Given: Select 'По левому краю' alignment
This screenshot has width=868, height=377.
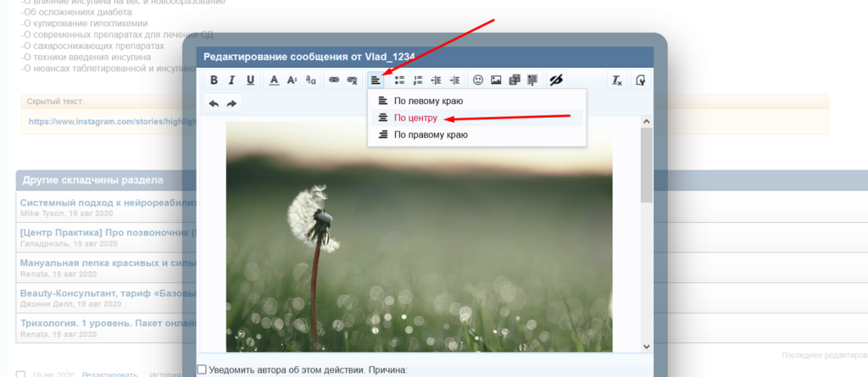Looking at the screenshot, I should coord(440,101).
